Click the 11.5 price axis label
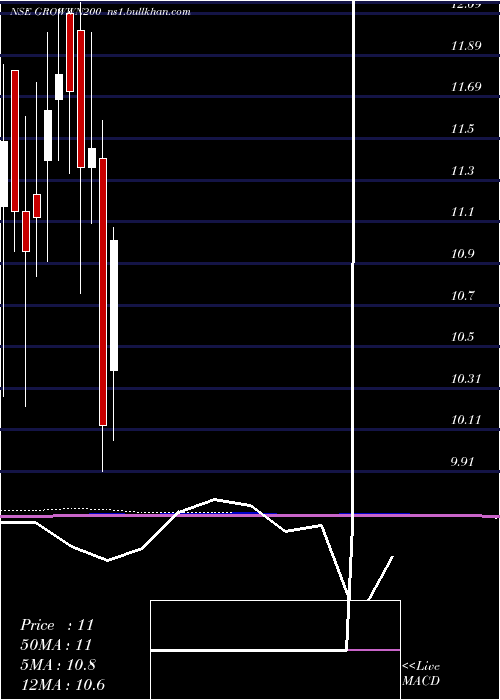Viewport: 500px width, 700px height. pos(462,129)
